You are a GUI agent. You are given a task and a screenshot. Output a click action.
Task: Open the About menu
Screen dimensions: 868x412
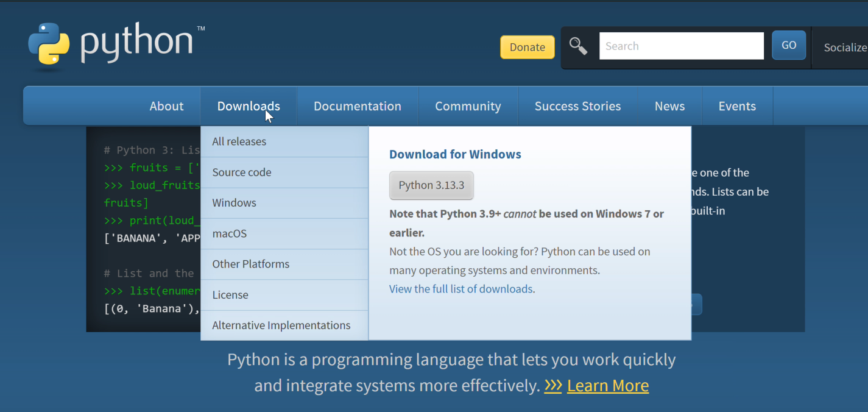coord(166,106)
